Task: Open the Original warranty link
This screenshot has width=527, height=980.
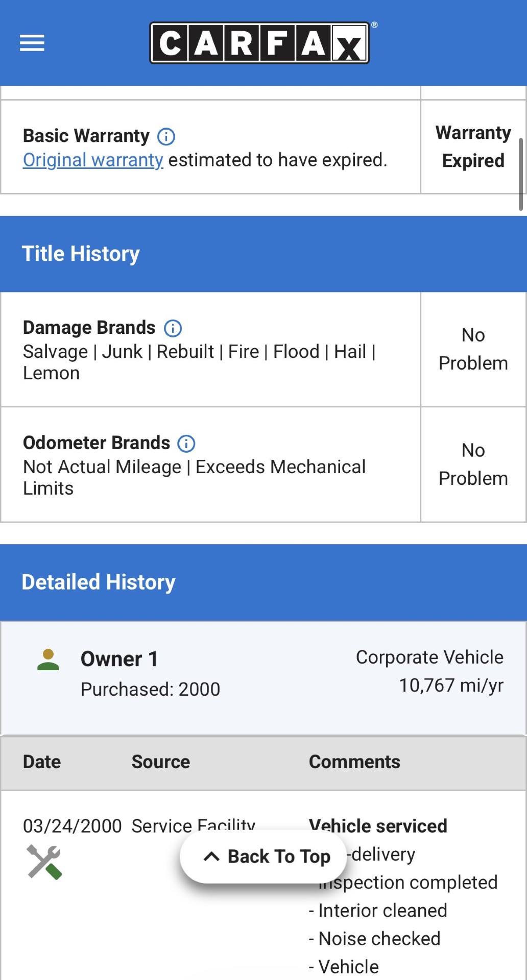Action: coord(93,160)
